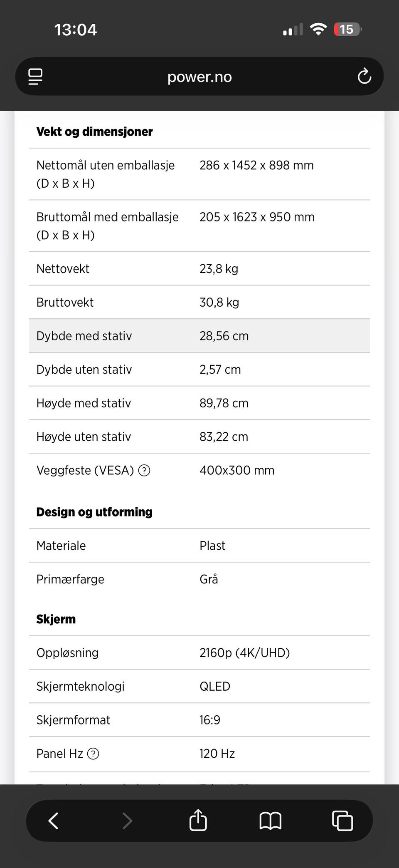Open the tabs overview icon
Screen dimensions: 399x868
point(342,821)
